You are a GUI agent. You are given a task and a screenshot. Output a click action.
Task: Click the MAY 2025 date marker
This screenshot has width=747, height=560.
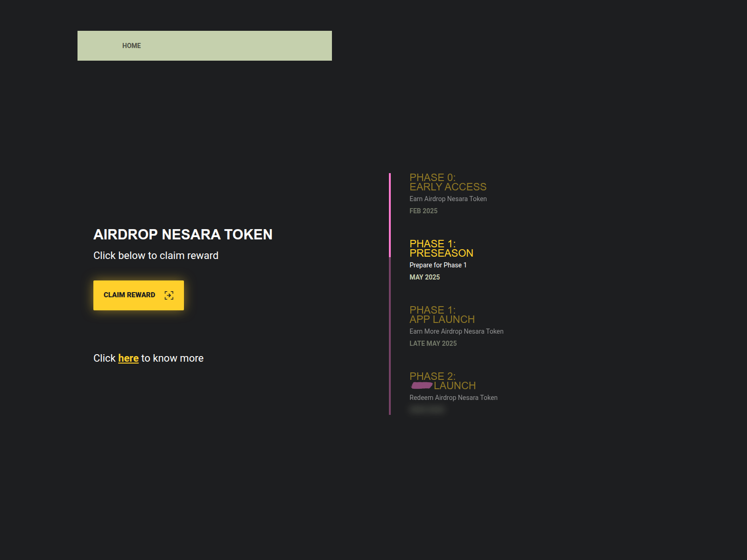[424, 277]
